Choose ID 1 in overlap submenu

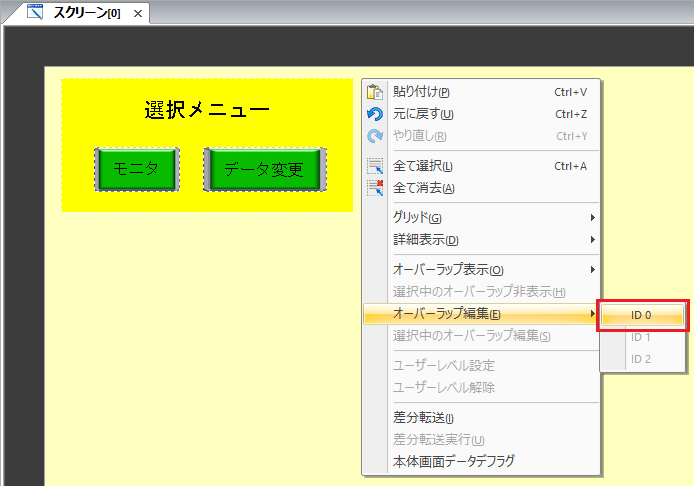[641, 337]
